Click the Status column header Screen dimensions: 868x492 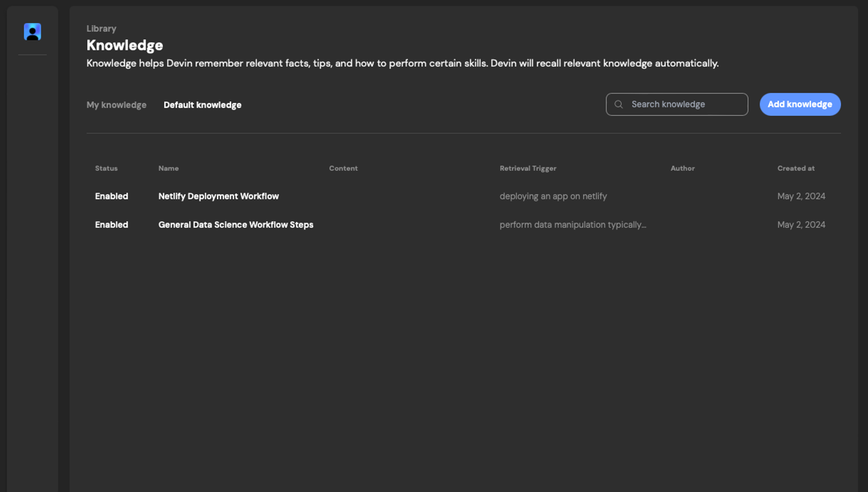click(106, 168)
